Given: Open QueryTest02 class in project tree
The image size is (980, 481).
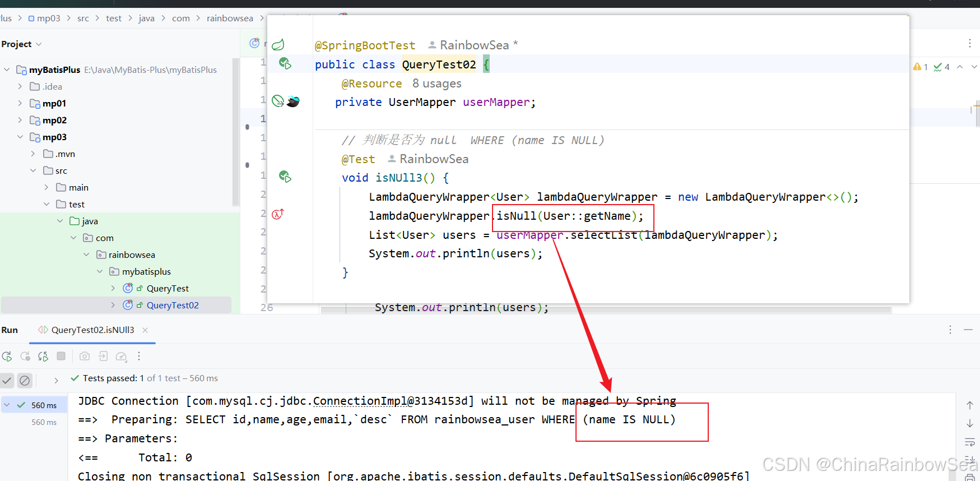Looking at the screenshot, I should tap(173, 305).
